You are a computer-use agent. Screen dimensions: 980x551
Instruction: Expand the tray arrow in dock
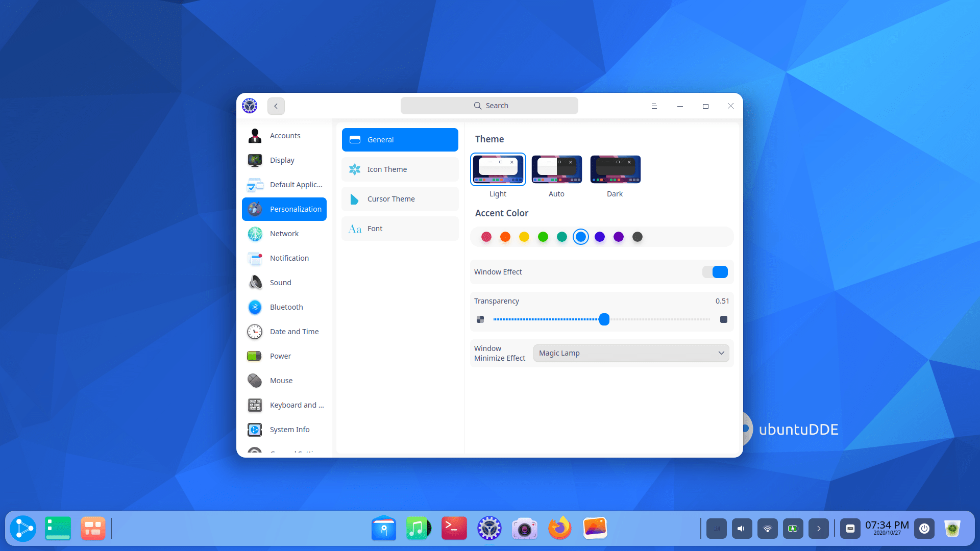click(819, 529)
